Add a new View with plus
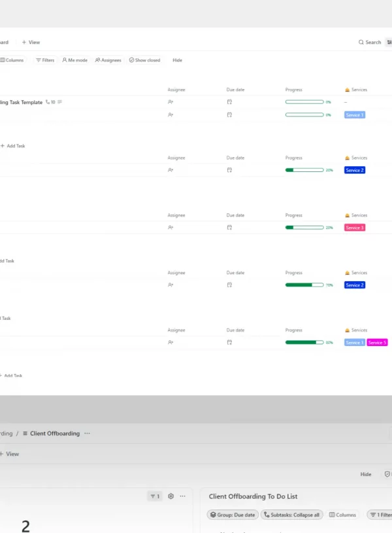The width and height of the screenshot is (392, 533). click(31, 42)
